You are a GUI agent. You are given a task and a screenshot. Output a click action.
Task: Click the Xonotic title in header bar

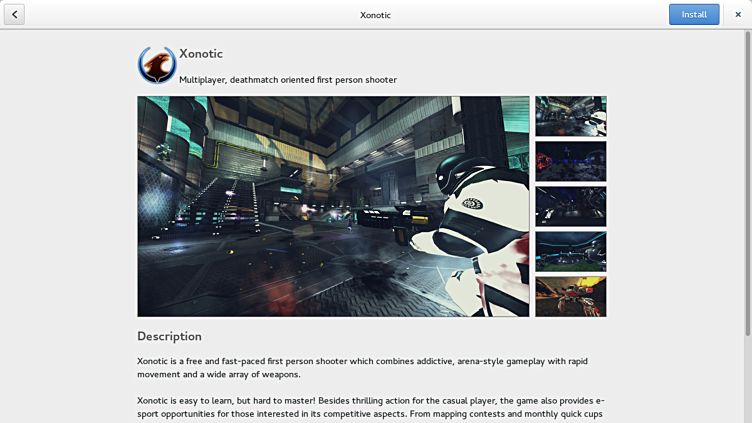375,15
